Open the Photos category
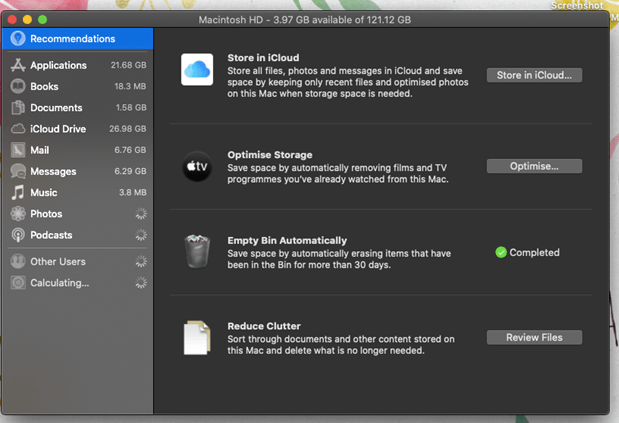This screenshot has width=619, height=423. click(77, 214)
